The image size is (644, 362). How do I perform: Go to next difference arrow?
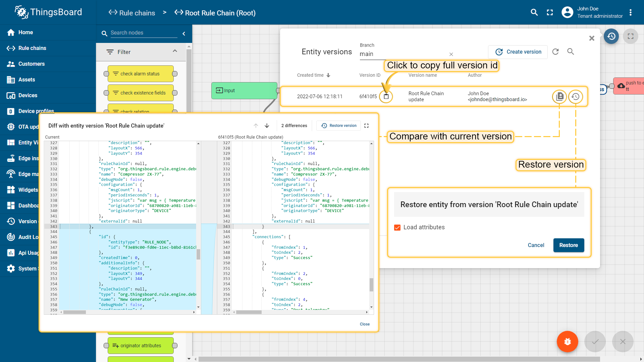tap(267, 126)
